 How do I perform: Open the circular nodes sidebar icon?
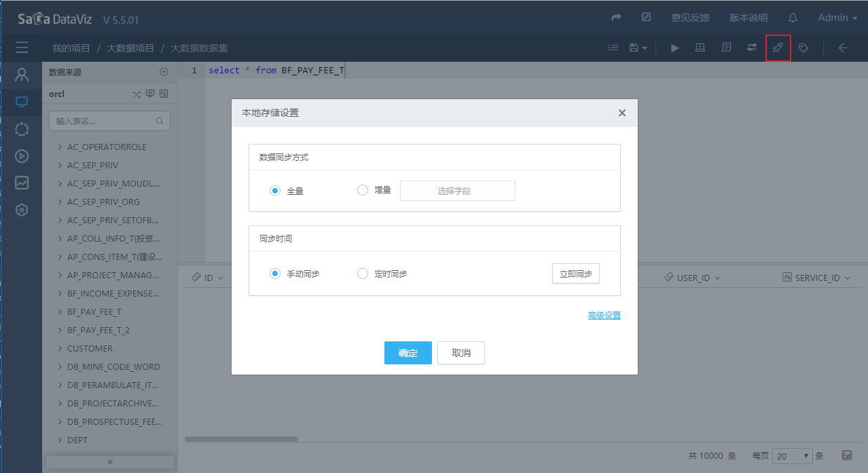(22, 129)
